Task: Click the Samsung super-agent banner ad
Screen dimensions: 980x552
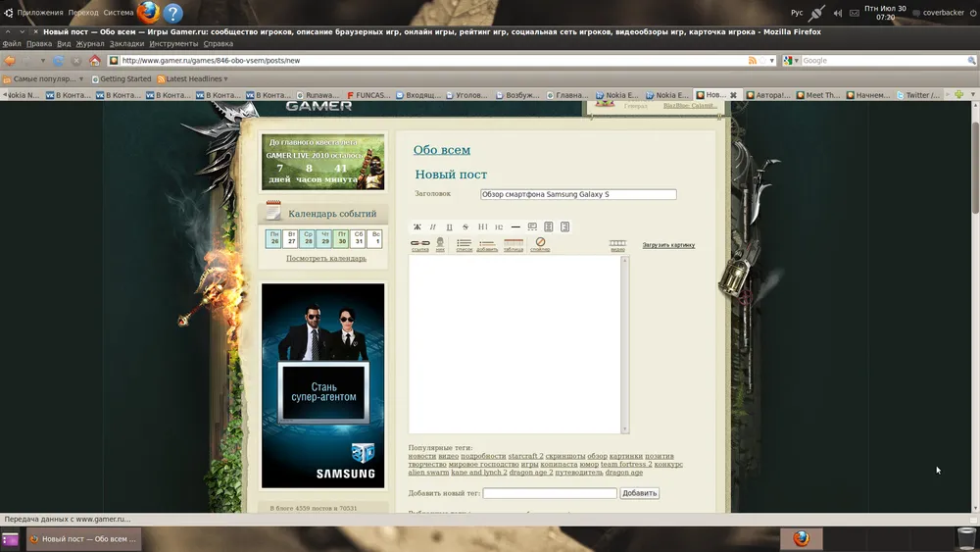Action: click(x=323, y=385)
